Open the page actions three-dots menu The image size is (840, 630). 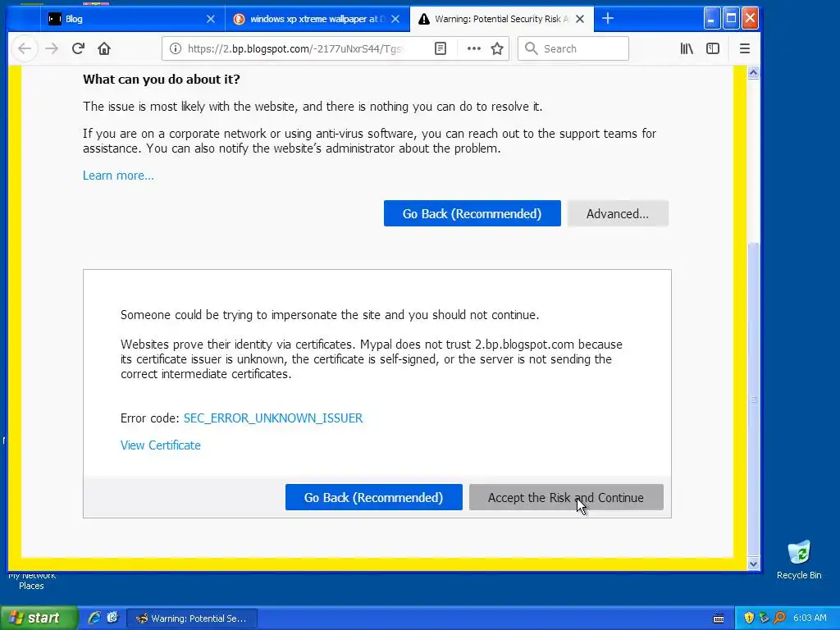pos(473,48)
